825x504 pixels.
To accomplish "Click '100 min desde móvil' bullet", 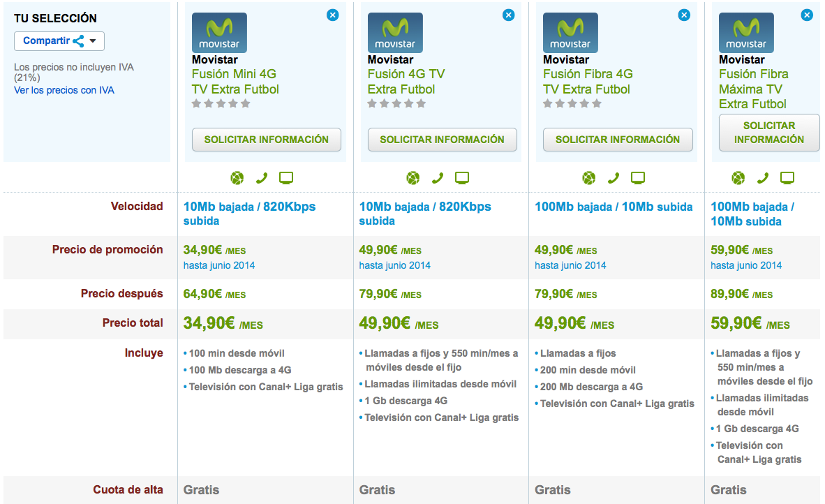I will coord(236,353).
